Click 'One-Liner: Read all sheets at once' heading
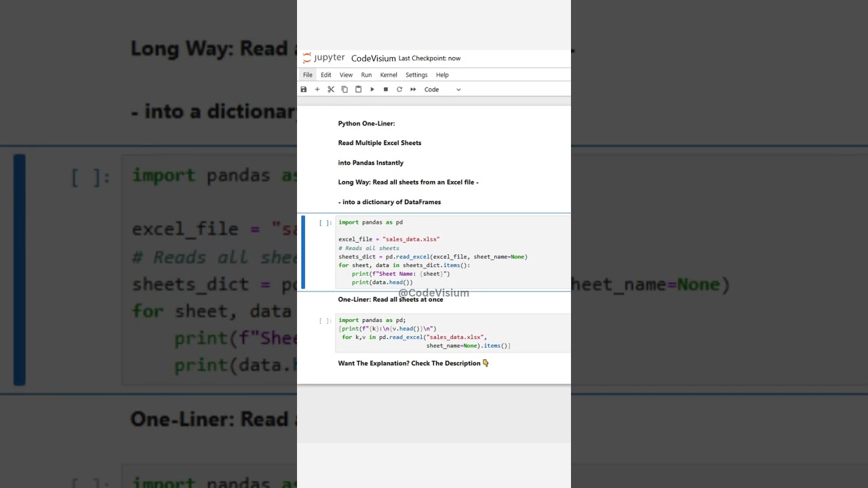The image size is (868, 488). 391,300
